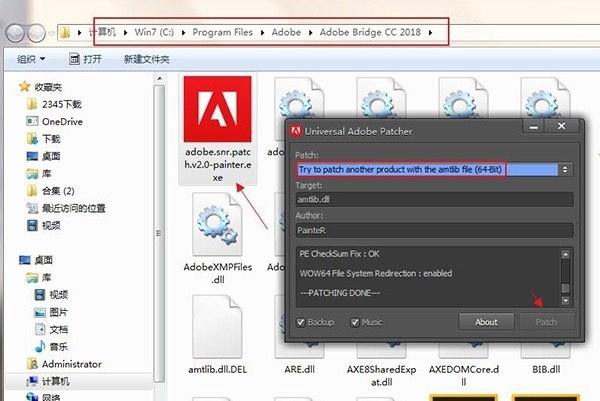The width and height of the screenshot is (600, 401).
Task: Select AXE8SharedExpat.dll file name
Action: point(382,375)
